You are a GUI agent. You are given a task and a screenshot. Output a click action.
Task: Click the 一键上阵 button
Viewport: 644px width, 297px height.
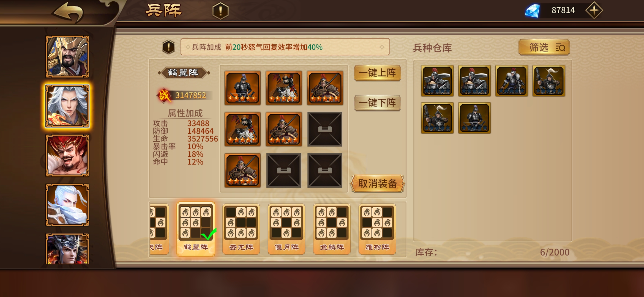[377, 73]
